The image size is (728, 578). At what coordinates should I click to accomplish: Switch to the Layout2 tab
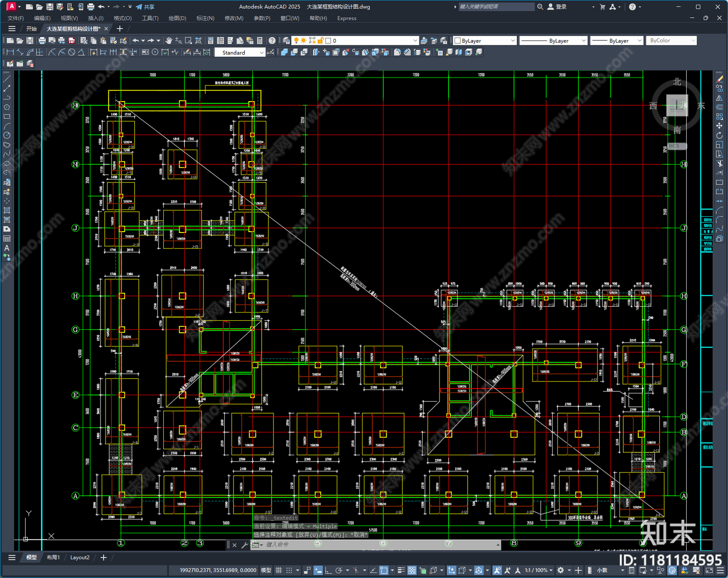(80, 557)
